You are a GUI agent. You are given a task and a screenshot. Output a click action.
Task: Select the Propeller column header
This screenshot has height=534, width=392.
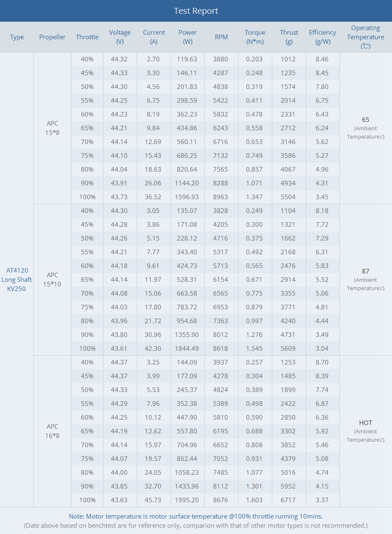(x=52, y=37)
